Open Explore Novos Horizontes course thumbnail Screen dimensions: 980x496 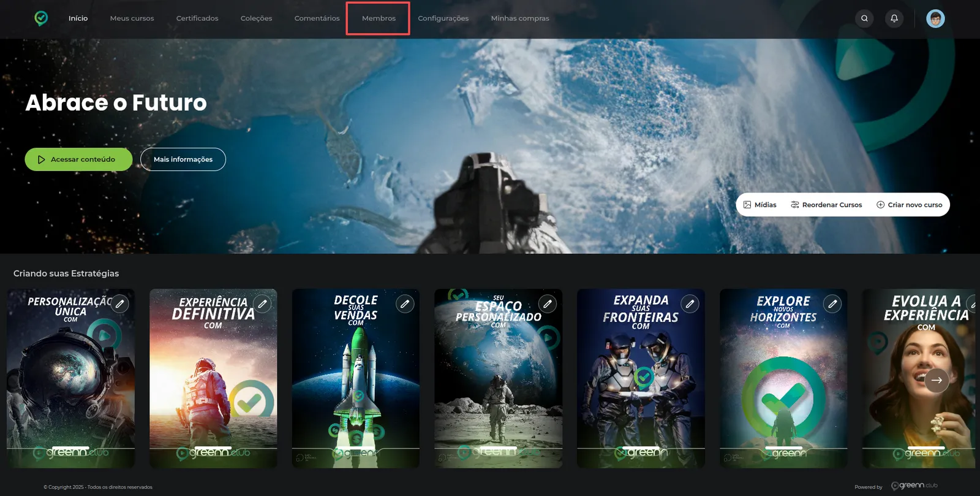783,378
